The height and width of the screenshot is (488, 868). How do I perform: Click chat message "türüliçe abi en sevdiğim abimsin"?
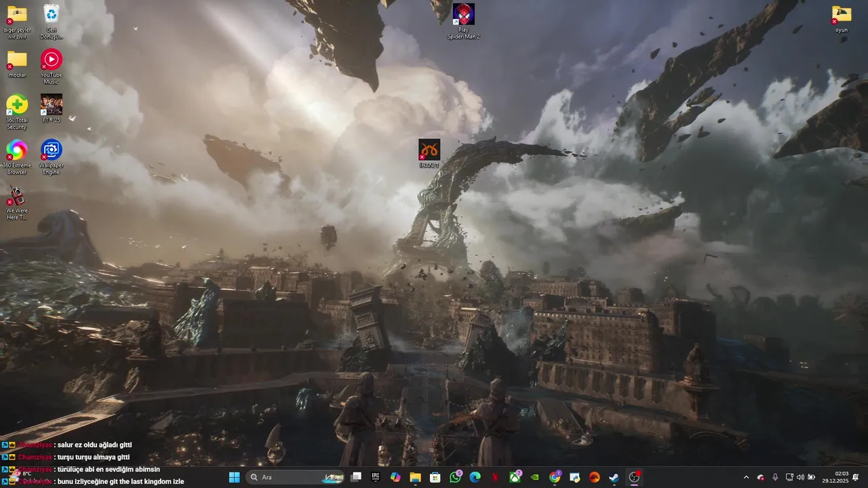click(109, 469)
